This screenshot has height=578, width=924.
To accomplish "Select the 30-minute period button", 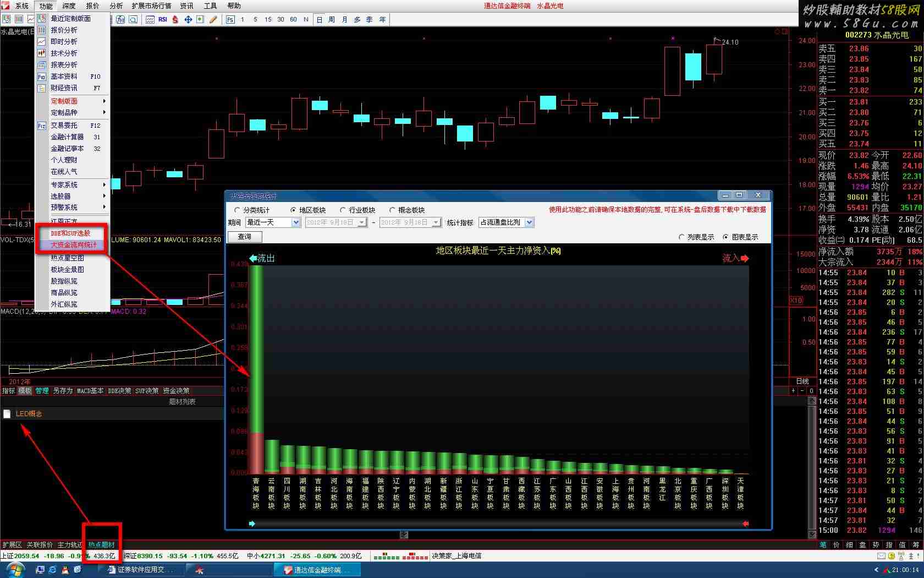I will [280, 19].
